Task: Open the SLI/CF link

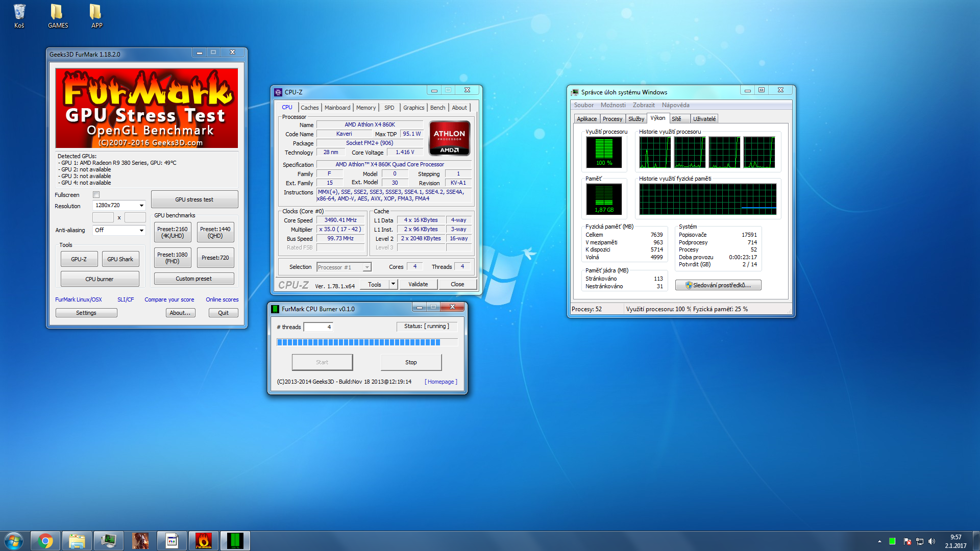Action: click(x=126, y=299)
